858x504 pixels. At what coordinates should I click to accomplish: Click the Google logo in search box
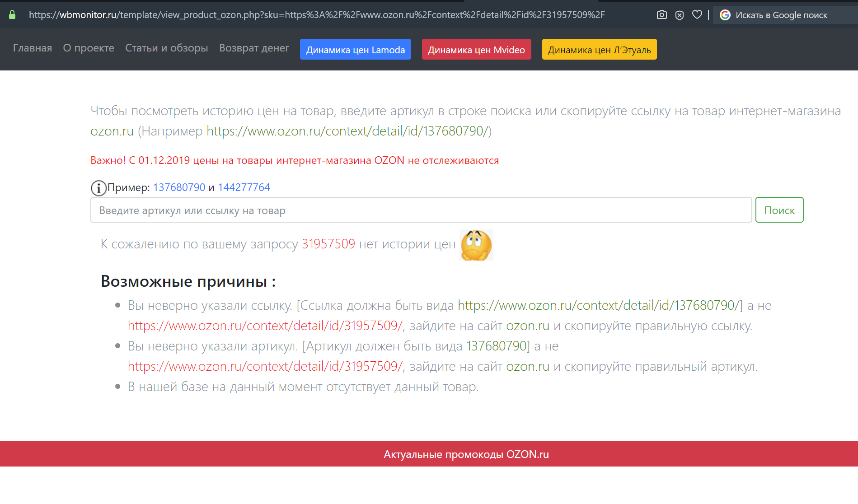point(725,15)
